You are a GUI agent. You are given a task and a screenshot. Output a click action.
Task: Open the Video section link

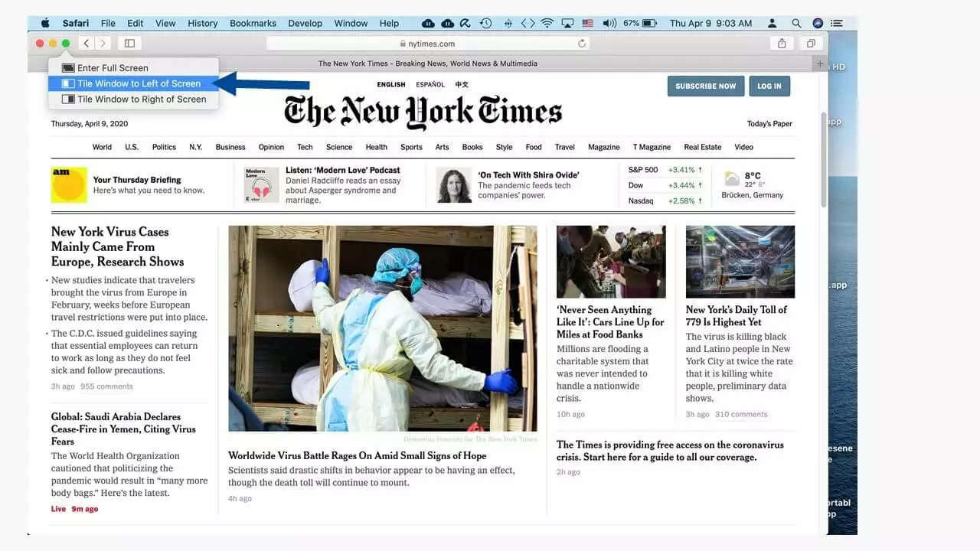pyautogui.click(x=743, y=147)
